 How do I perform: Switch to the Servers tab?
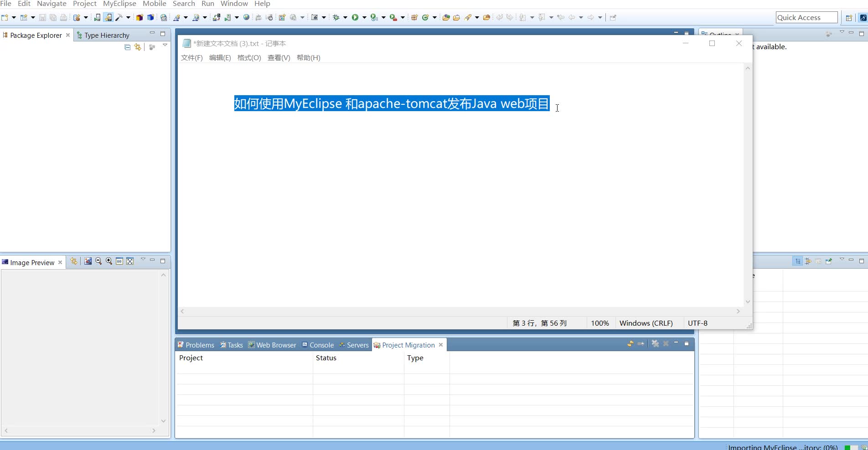(x=357, y=345)
